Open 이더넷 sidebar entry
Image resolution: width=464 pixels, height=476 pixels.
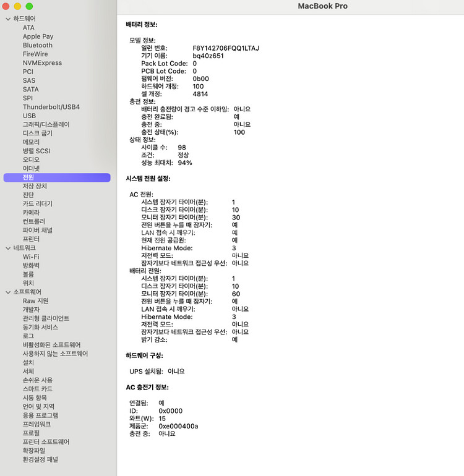point(31,169)
